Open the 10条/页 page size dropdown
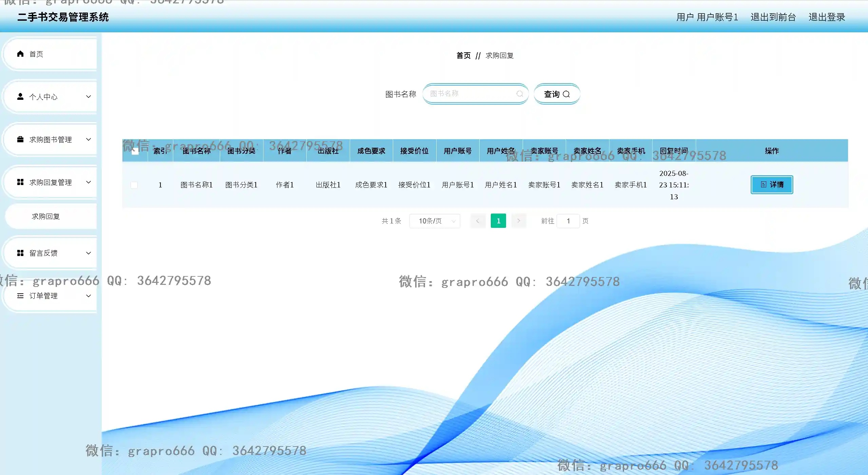The height and width of the screenshot is (475, 868). click(x=435, y=221)
